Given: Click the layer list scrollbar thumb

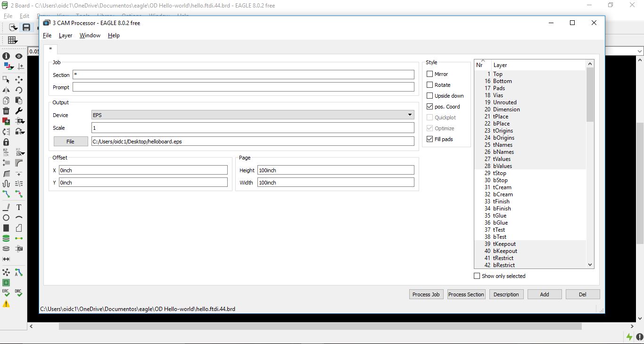Looking at the screenshot, I should [590, 94].
